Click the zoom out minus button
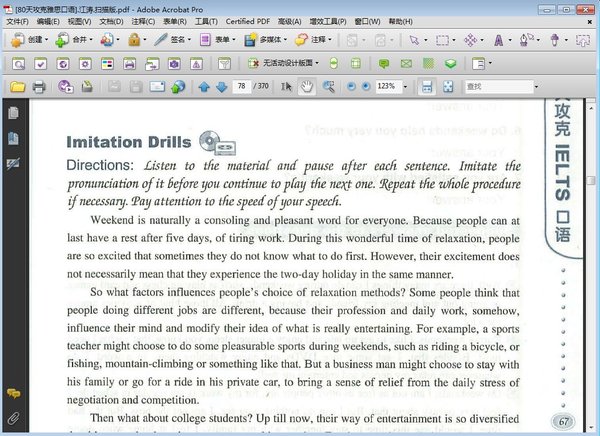This screenshot has width=600, height=436. pyautogui.click(x=351, y=87)
